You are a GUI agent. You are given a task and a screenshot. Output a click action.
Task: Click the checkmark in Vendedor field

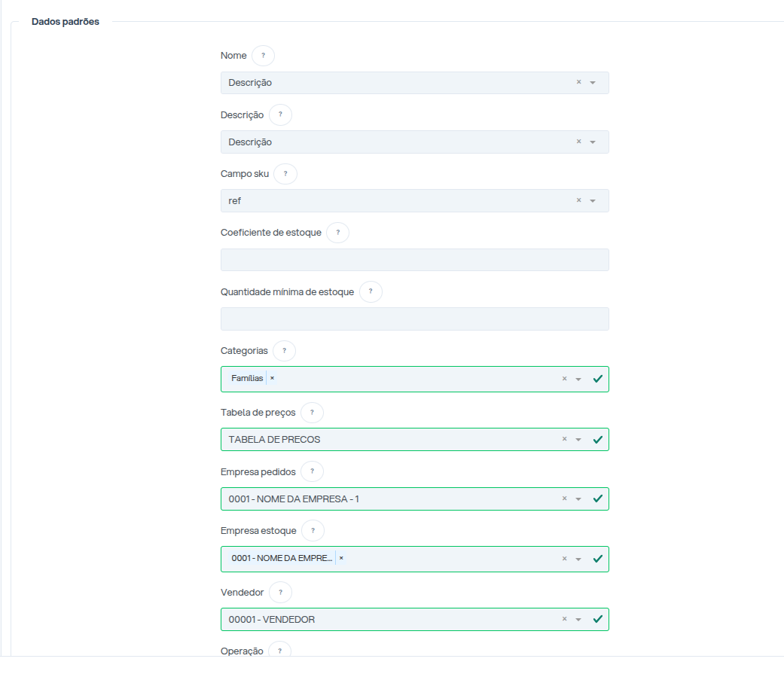point(597,619)
